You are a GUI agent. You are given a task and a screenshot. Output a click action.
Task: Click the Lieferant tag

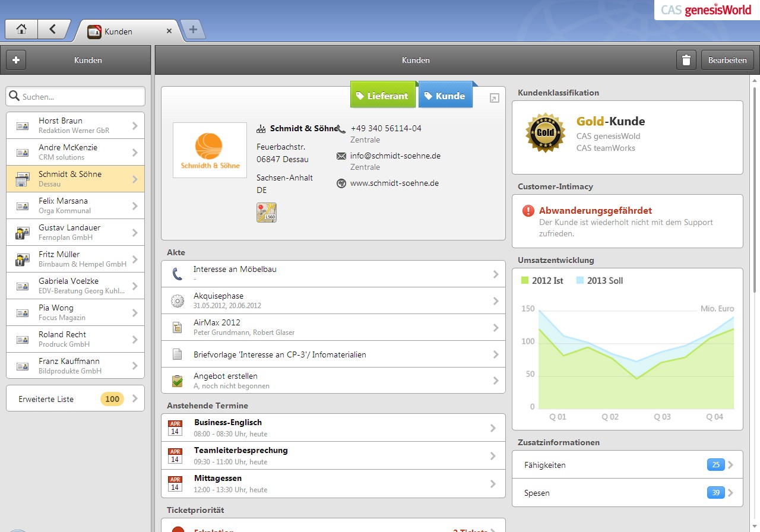point(382,95)
